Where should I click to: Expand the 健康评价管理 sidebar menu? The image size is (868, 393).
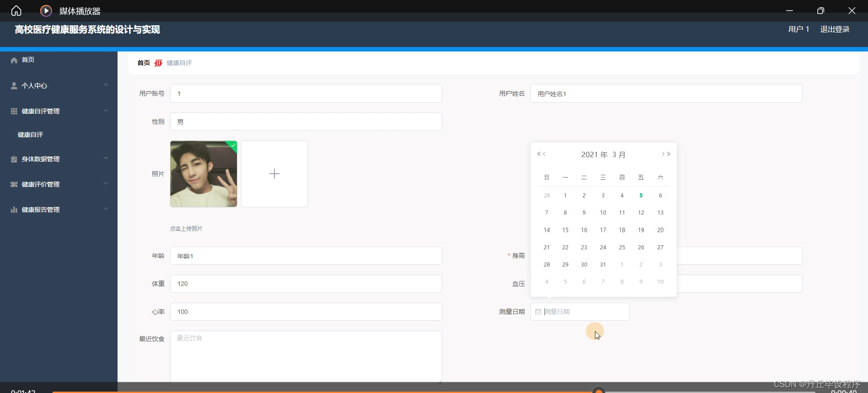coord(59,184)
